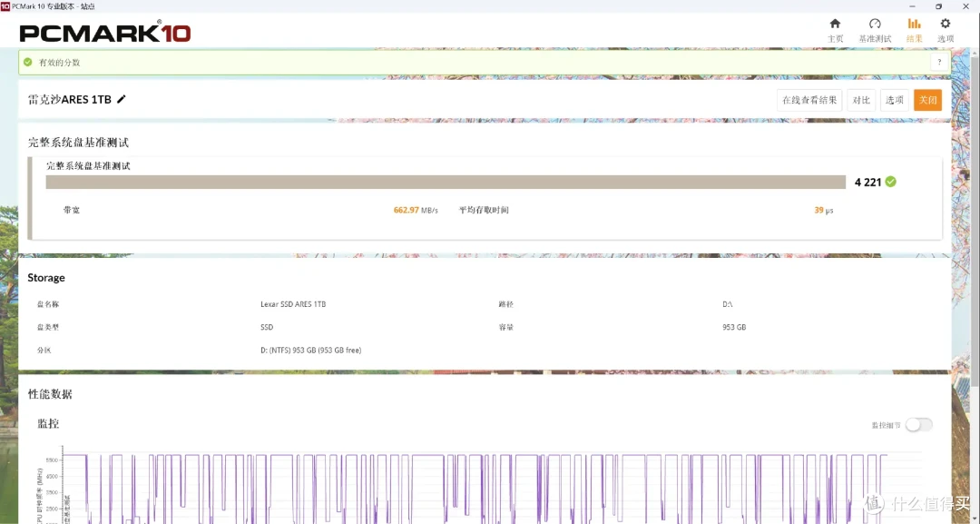Viewport: 980px width, 524px height.
Task: Click the PCMARK 10 logo
Action: coord(105,31)
